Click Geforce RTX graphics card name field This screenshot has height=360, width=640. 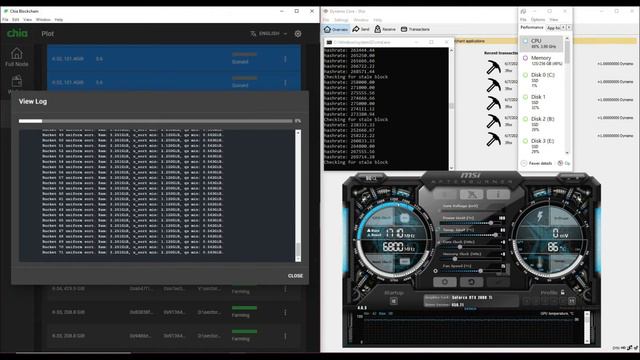(x=471, y=298)
